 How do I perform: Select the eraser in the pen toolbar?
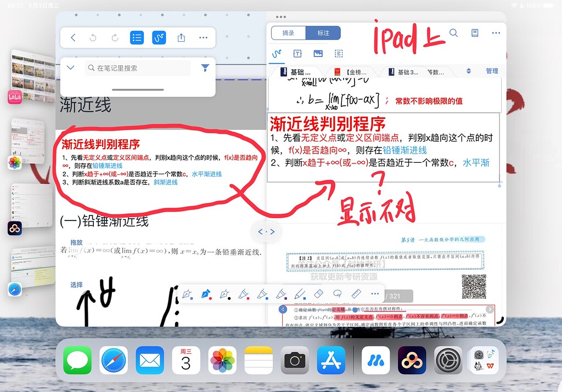tap(318, 294)
